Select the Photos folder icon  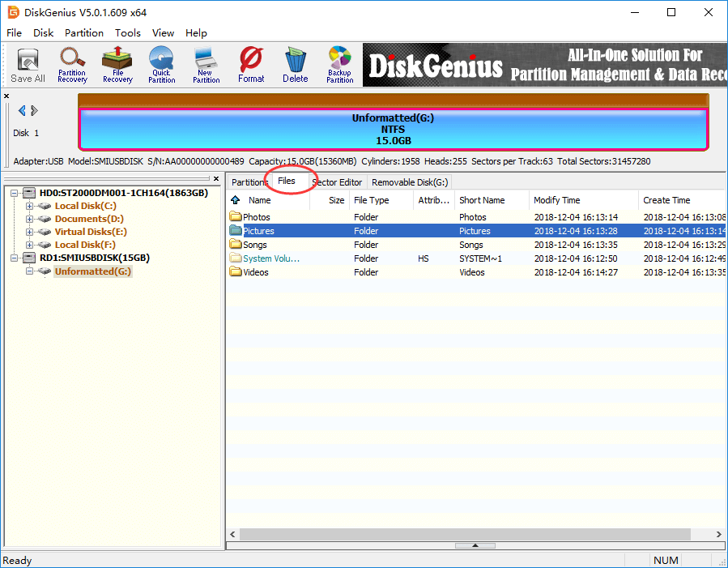[236, 216]
